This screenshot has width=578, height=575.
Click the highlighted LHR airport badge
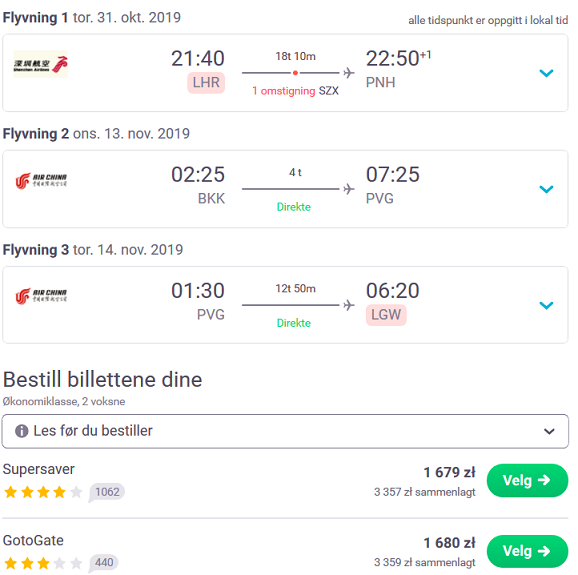click(206, 83)
